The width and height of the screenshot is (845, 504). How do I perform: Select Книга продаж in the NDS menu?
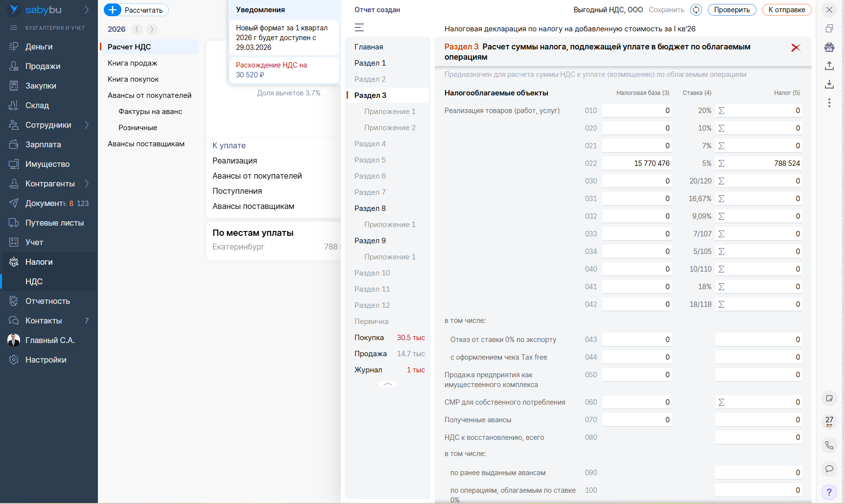click(133, 63)
